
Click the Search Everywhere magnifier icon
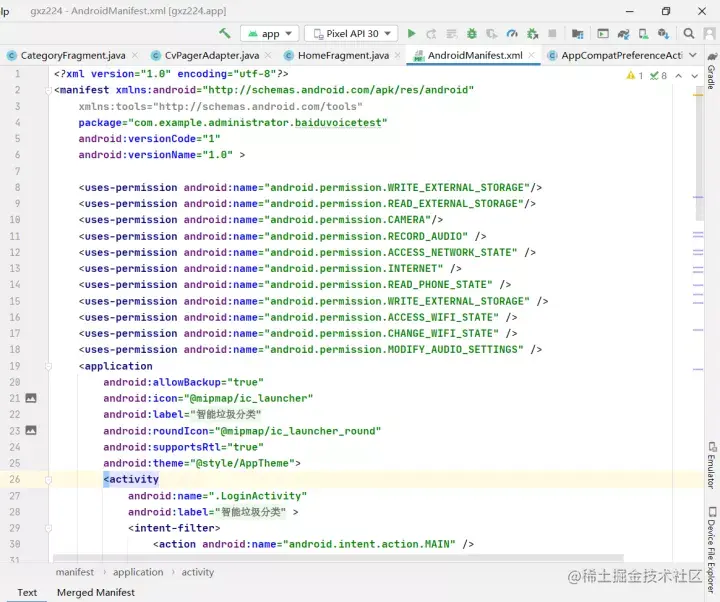688,34
